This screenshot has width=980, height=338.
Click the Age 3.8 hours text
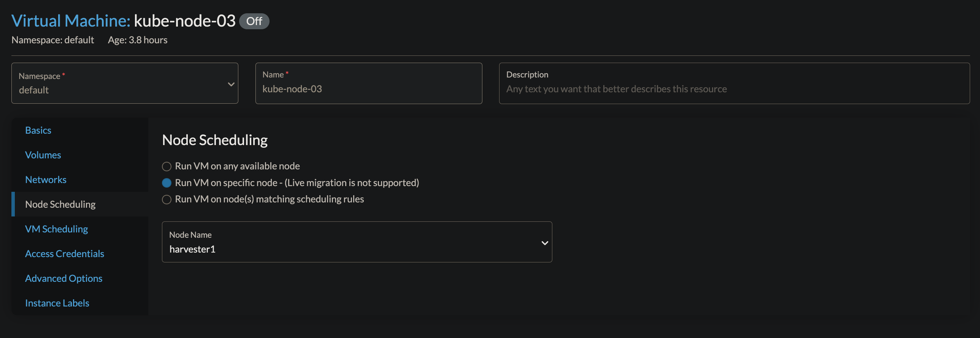click(x=137, y=40)
